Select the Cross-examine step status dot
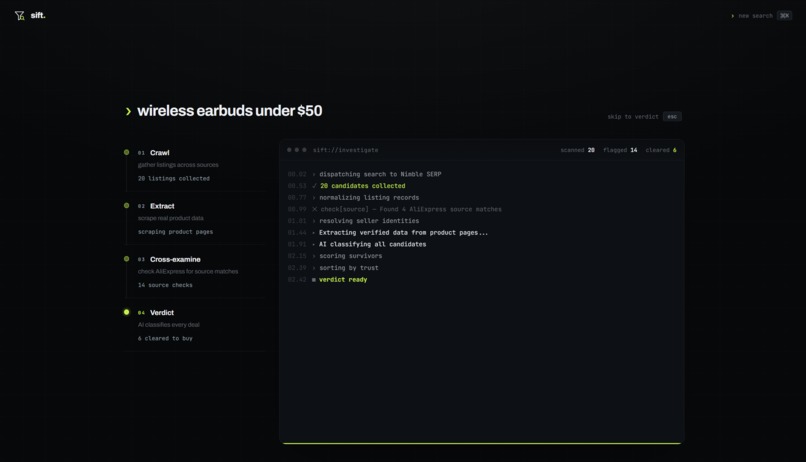 point(126,259)
